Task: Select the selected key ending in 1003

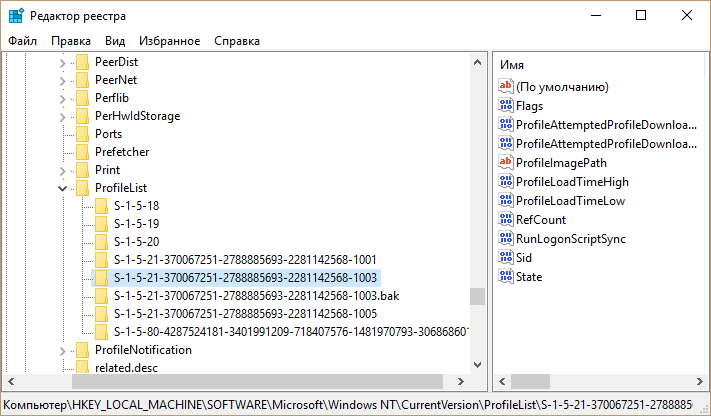Action: click(245, 278)
